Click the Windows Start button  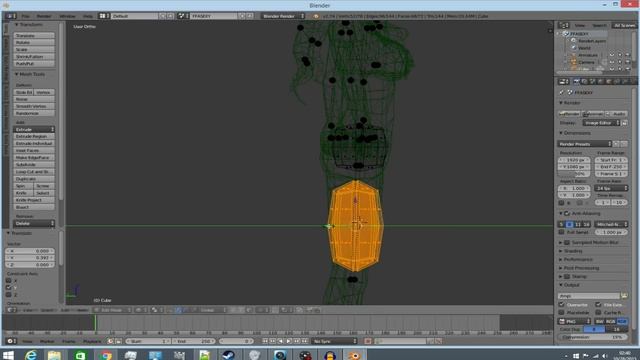tap(9, 355)
